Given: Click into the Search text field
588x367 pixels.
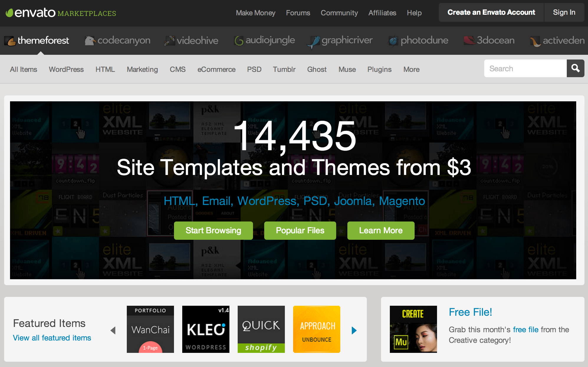Looking at the screenshot, I should pyautogui.click(x=525, y=68).
